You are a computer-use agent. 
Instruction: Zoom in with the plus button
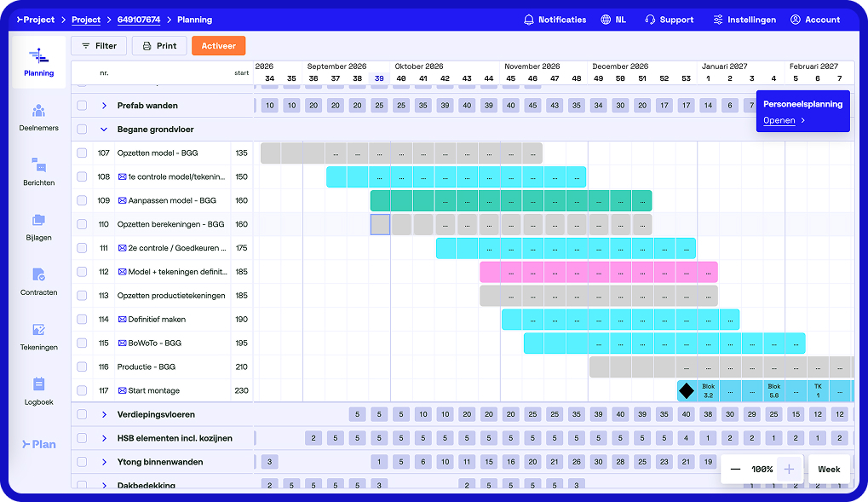[789, 470]
